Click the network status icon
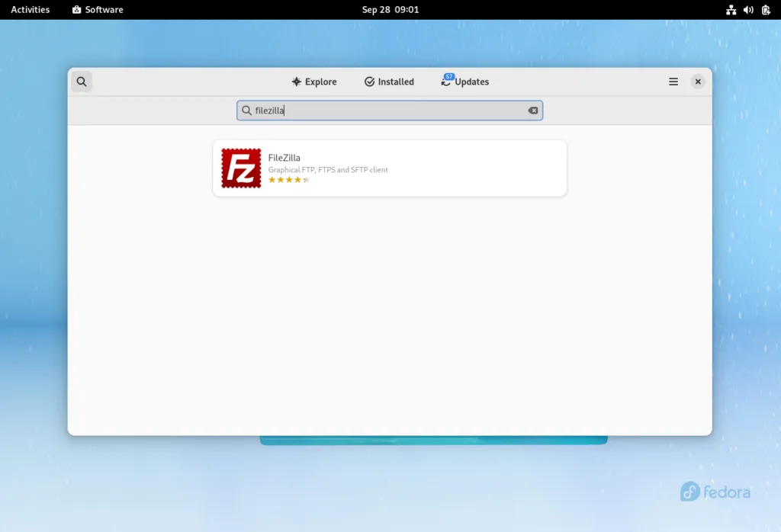 point(731,10)
